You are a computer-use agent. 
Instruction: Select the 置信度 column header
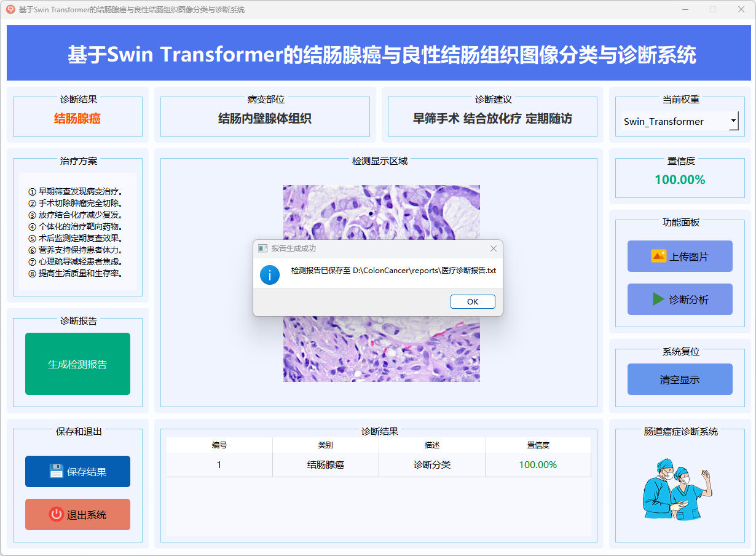point(538,445)
